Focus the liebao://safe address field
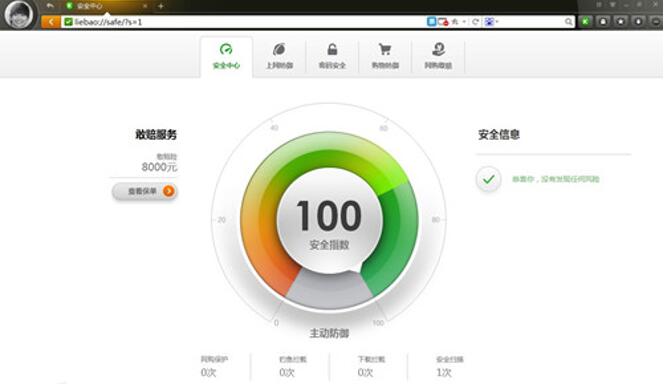664x384 pixels. 243,22
